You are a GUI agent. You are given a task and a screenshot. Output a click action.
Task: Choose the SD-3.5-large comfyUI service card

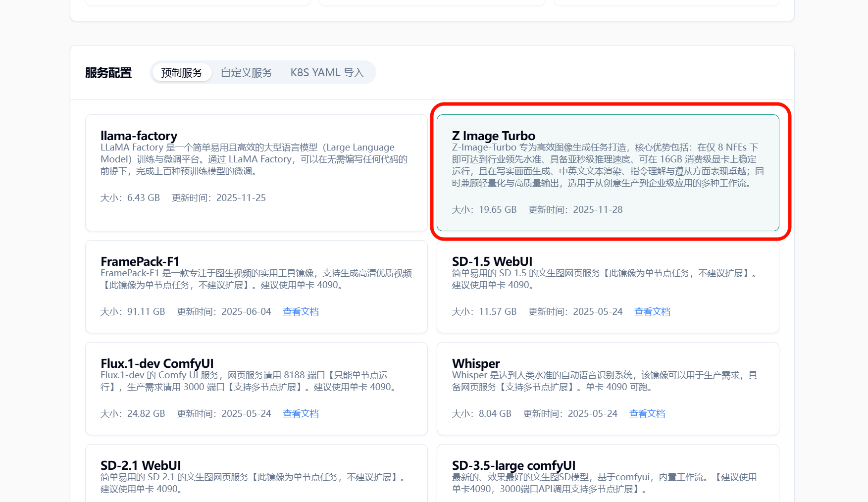(x=608, y=475)
